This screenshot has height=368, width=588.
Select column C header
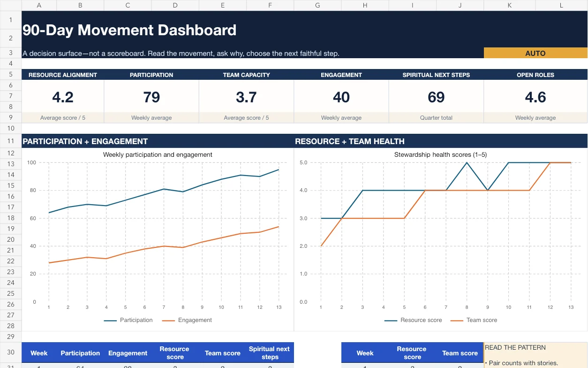click(128, 5)
